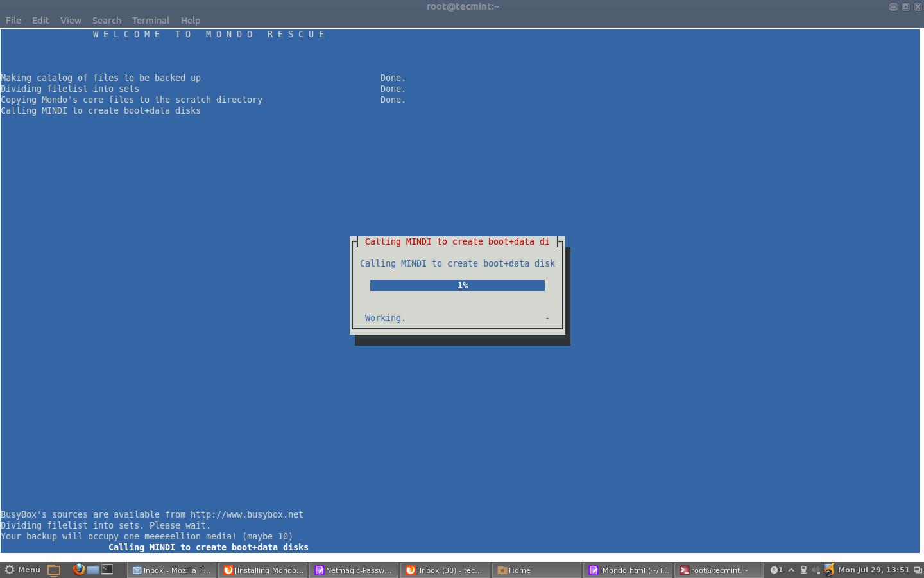
Task: Open the Menu launcher in taskbar
Action: (x=22, y=570)
